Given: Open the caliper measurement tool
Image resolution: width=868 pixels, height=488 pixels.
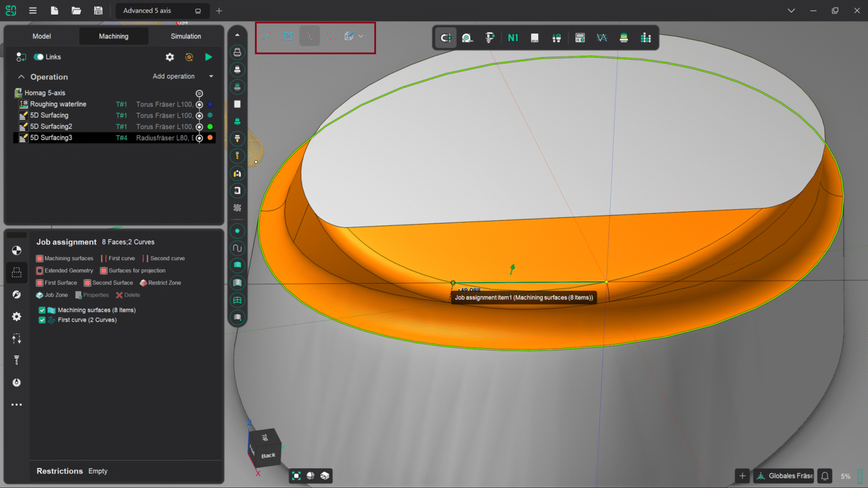Looking at the screenshot, I should pos(489,37).
